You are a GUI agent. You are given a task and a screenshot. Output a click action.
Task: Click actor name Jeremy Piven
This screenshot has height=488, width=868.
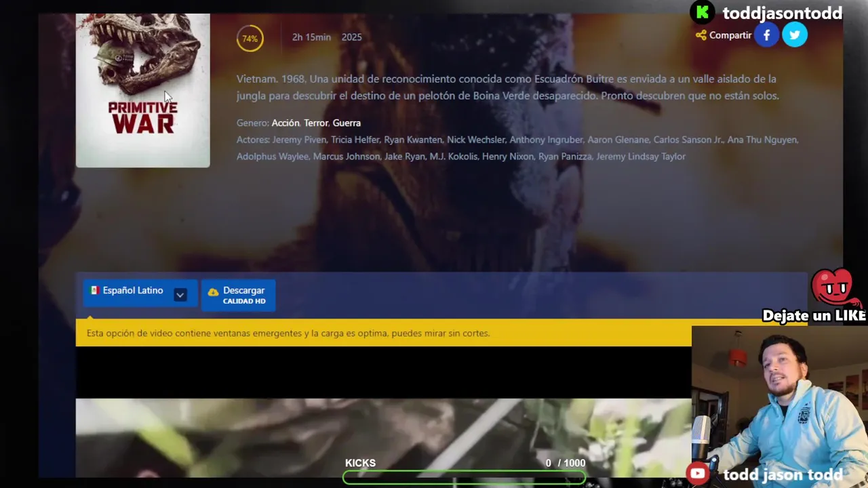[x=299, y=140]
